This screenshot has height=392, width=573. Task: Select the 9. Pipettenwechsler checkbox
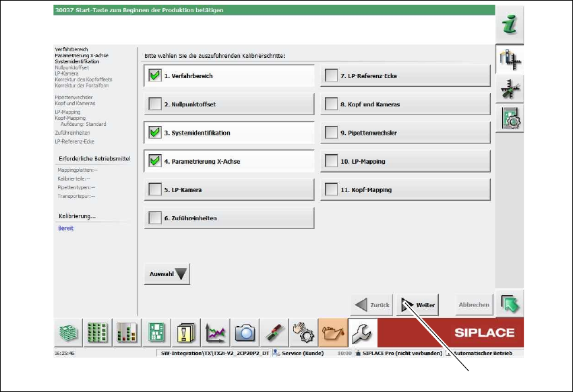(x=332, y=133)
